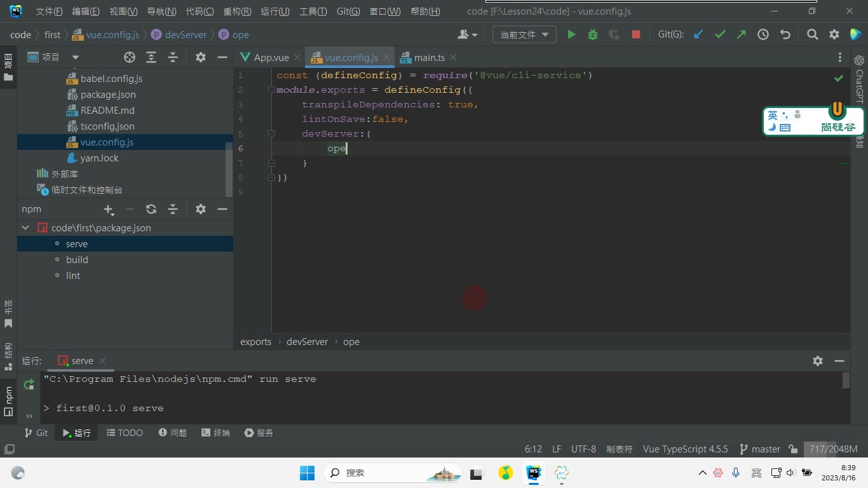Run the current file with the green Run button
Viewport: 868px width, 488px height.
pyautogui.click(x=571, y=35)
